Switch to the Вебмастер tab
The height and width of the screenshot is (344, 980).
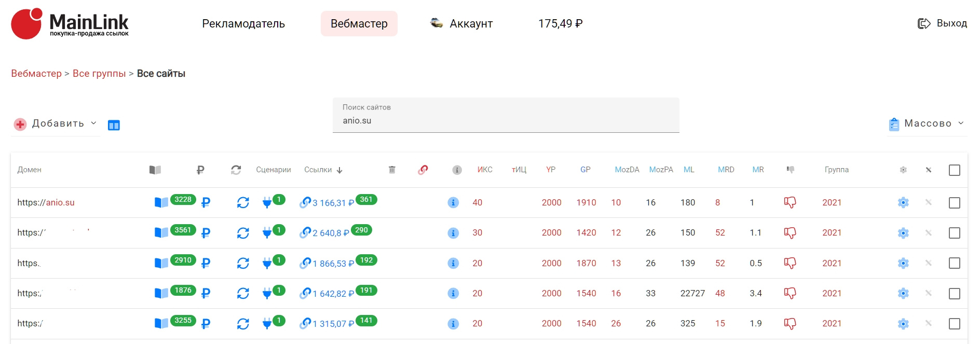tap(359, 24)
